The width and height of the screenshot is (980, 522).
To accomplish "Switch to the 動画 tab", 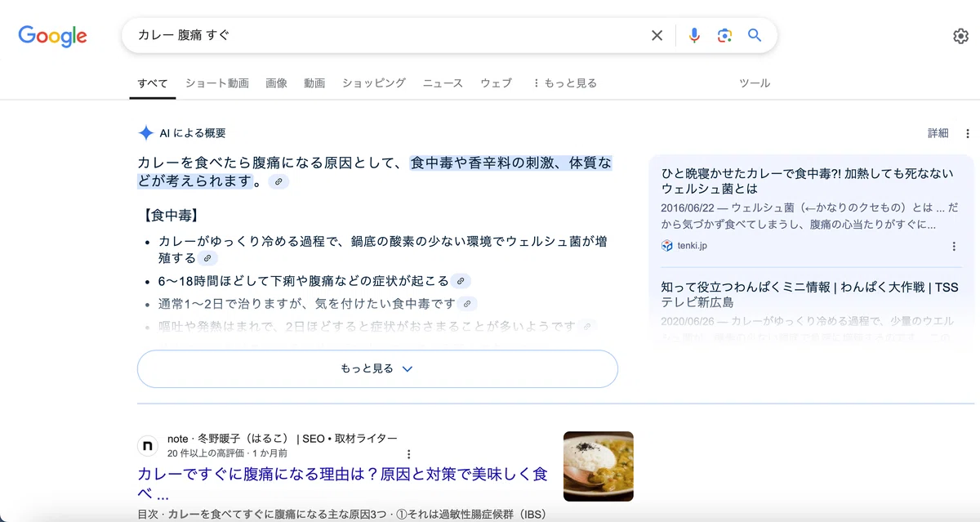I will tap(314, 83).
